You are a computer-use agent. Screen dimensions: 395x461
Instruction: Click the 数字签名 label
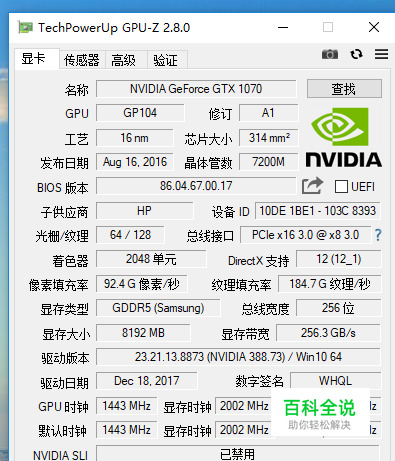click(x=259, y=381)
